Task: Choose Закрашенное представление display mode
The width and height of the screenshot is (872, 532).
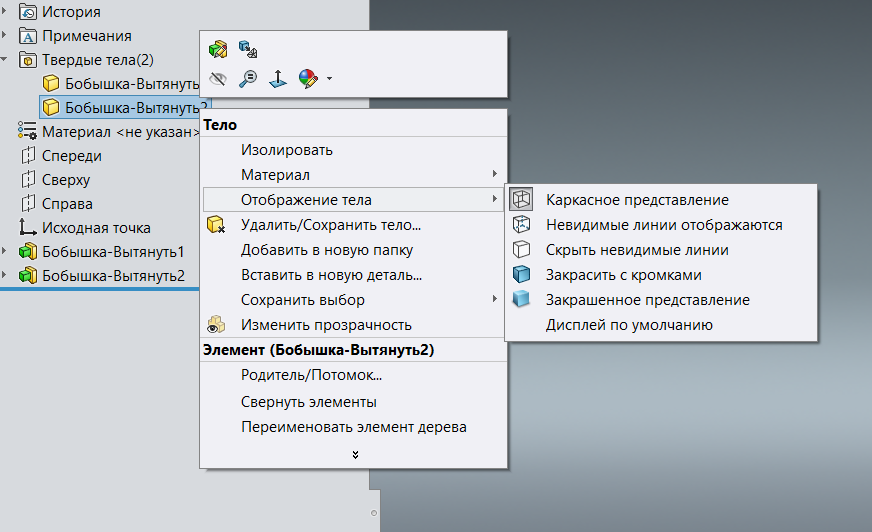Action: coord(647,299)
